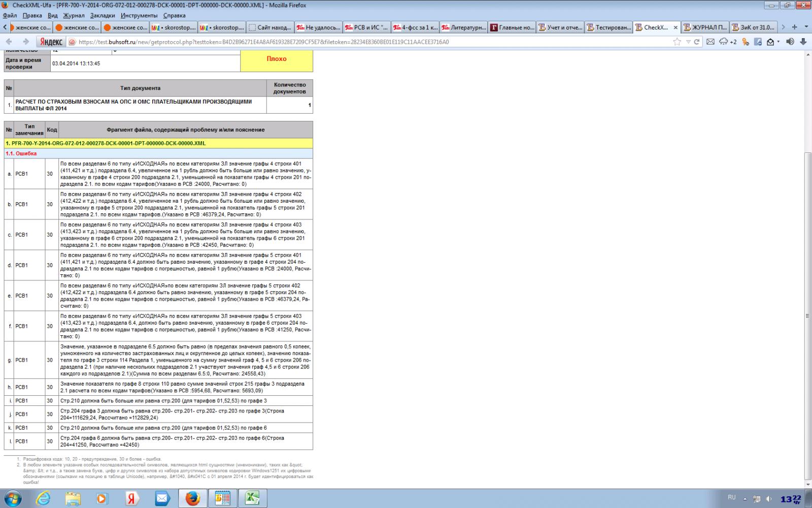Open the Downloads arrow icon

803,42
